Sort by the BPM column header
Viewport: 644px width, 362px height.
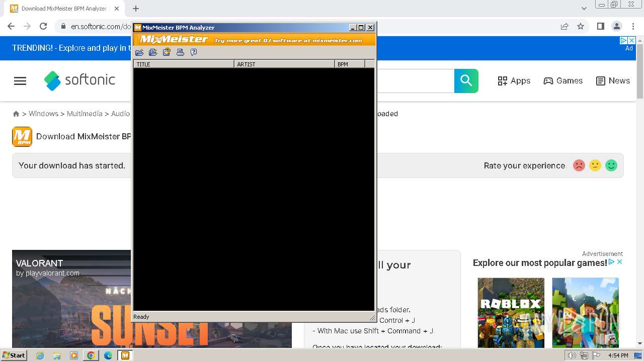click(x=350, y=64)
